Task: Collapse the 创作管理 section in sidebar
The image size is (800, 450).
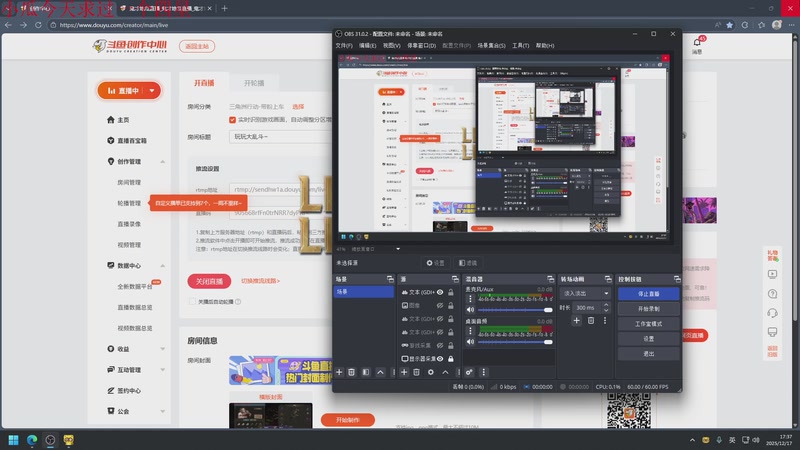Action: 163,162
